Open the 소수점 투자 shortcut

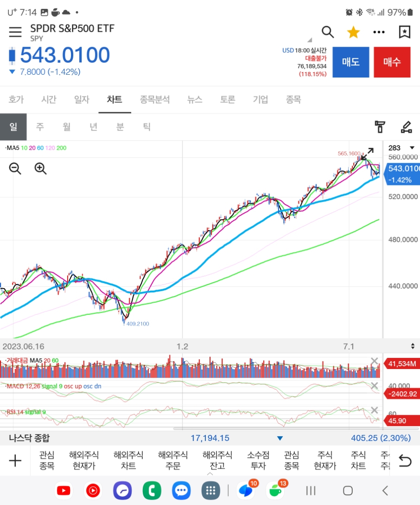click(x=258, y=461)
